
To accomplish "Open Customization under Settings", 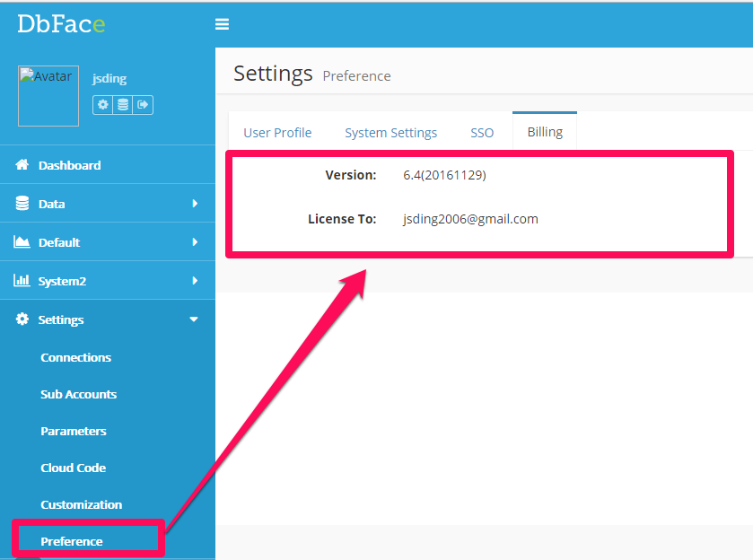I will [82, 504].
